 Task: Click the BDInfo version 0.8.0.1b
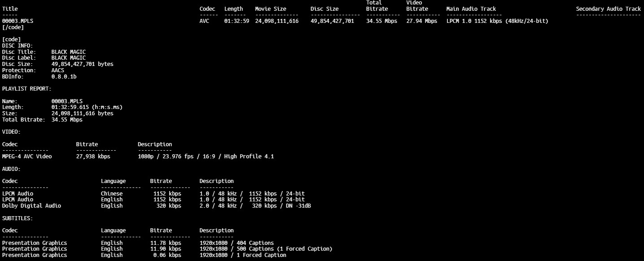click(x=64, y=77)
